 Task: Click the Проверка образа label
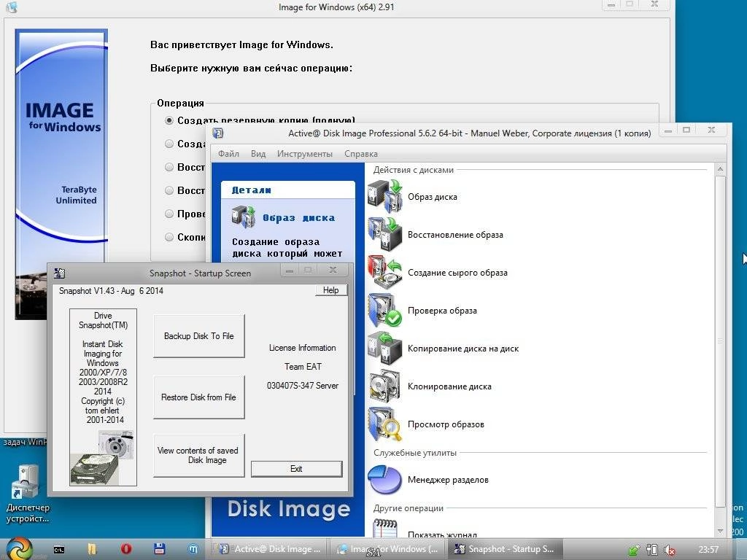pyautogui.click(x=442, y=311)
